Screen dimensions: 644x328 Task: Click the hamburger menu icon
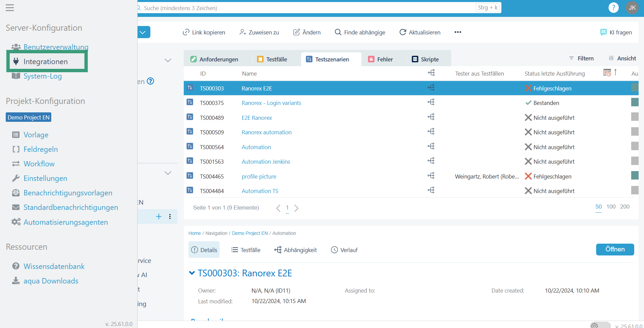[10, 7]
